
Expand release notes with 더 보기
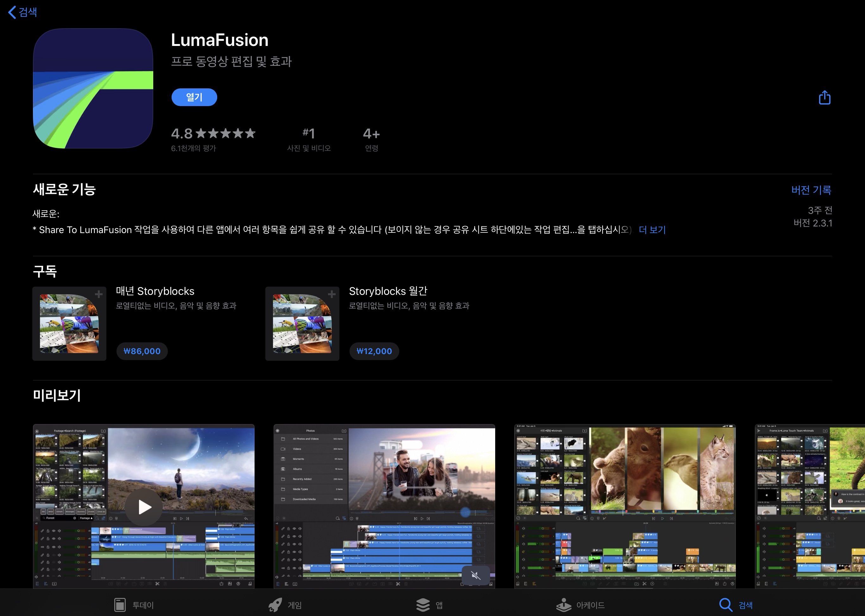pos(652,230)
